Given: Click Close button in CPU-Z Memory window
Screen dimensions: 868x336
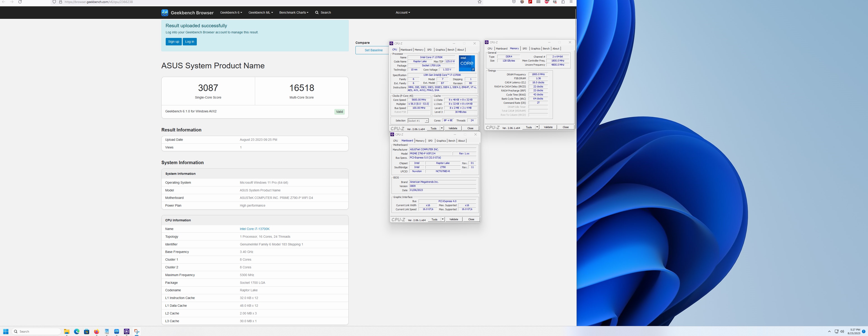Looking at the screenshot, I should click(565, 127).
